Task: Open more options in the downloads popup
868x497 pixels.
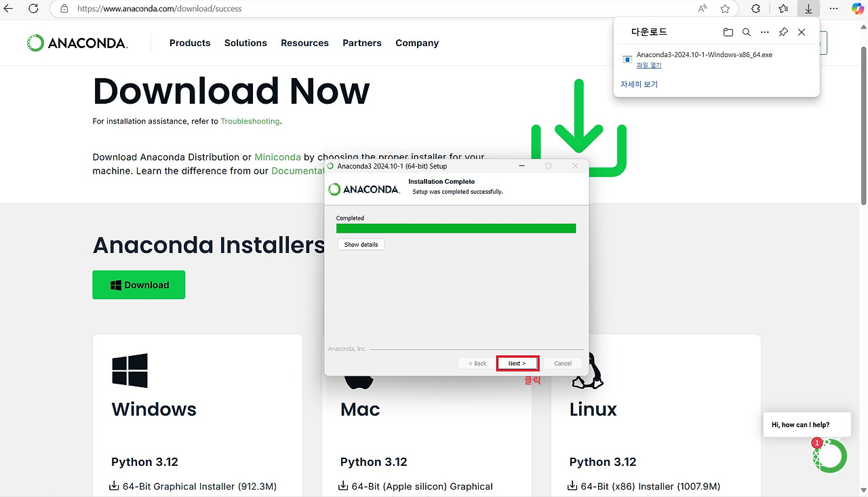Action: tap(765, 31)
